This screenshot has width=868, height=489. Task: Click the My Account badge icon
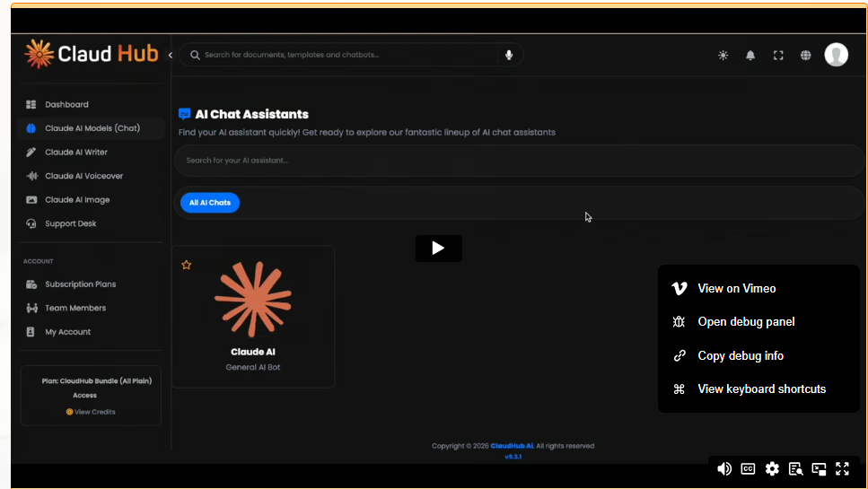[x=31, y=332]
